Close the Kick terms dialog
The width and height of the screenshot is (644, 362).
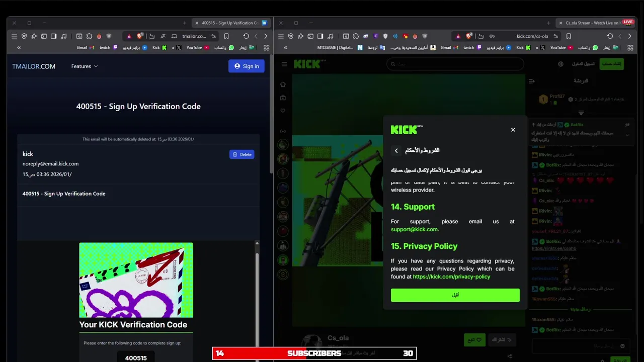pos(513,130)
